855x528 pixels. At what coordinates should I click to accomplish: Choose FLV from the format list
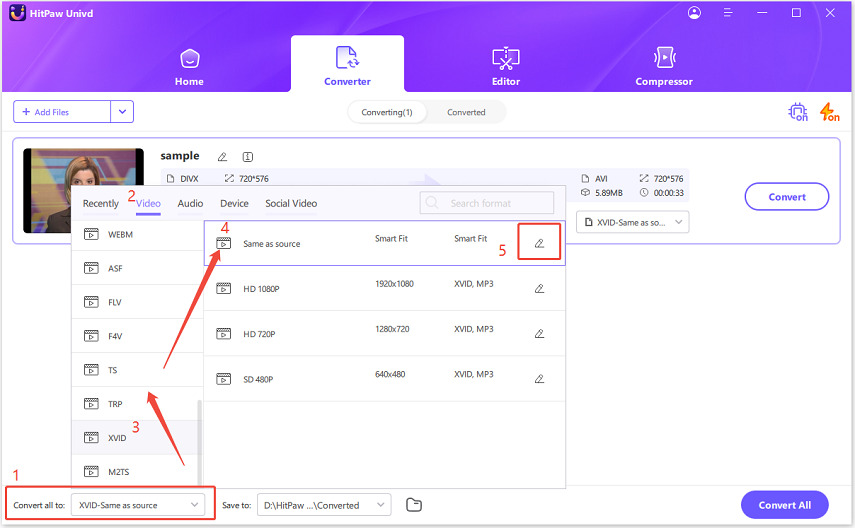click(x=137, y=302)
